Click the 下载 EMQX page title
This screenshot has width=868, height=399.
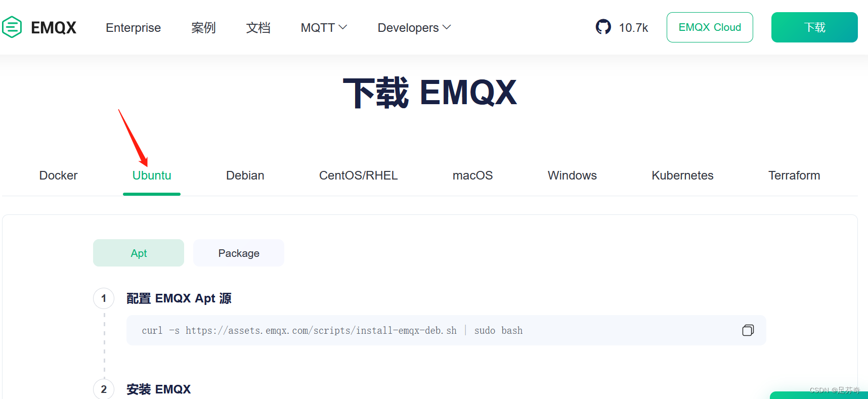click(x=430, y=93)
